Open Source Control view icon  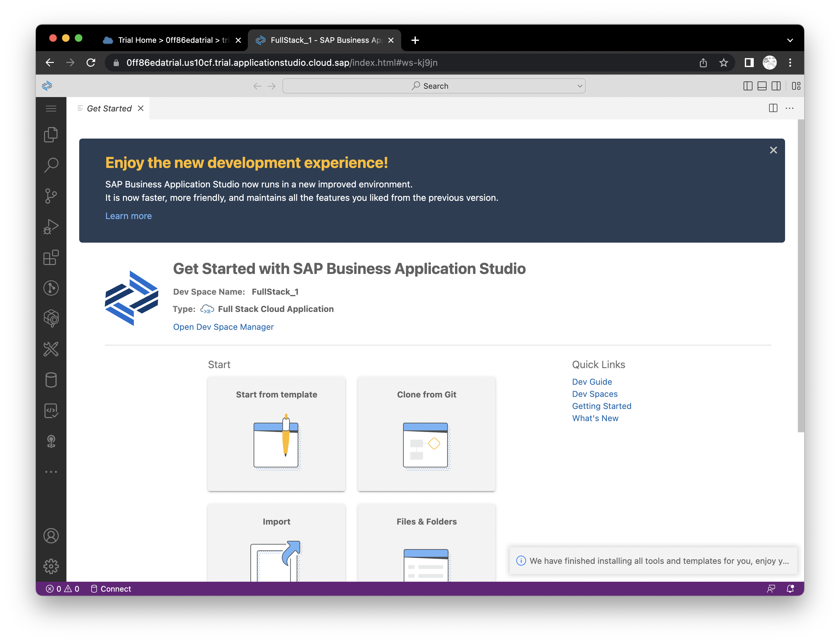click(51, 196)
